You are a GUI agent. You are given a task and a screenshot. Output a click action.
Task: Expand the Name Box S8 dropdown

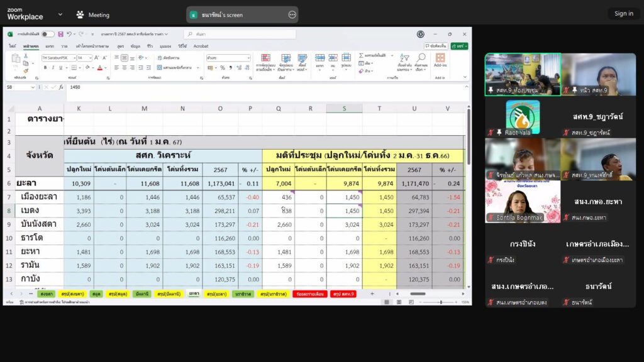coord(33,87)
